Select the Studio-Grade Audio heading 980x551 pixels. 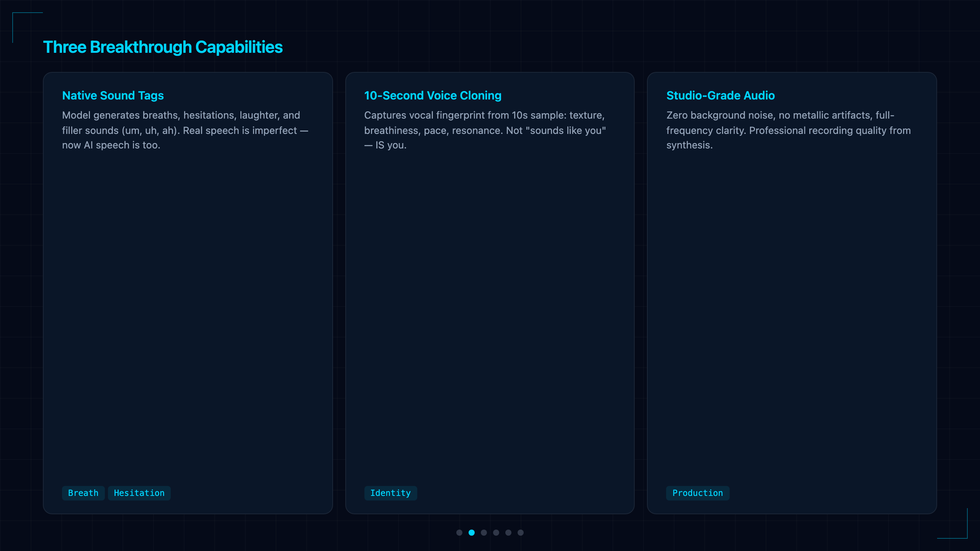click(720, 96)
